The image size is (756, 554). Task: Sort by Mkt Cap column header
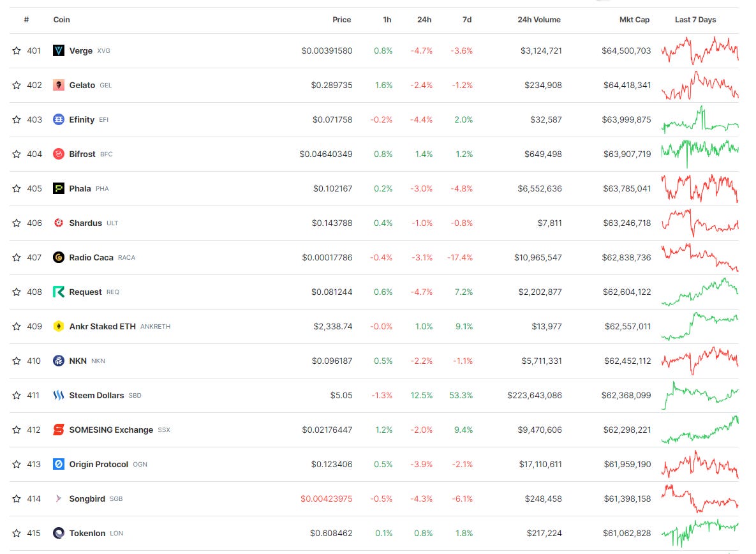(635, 20)
